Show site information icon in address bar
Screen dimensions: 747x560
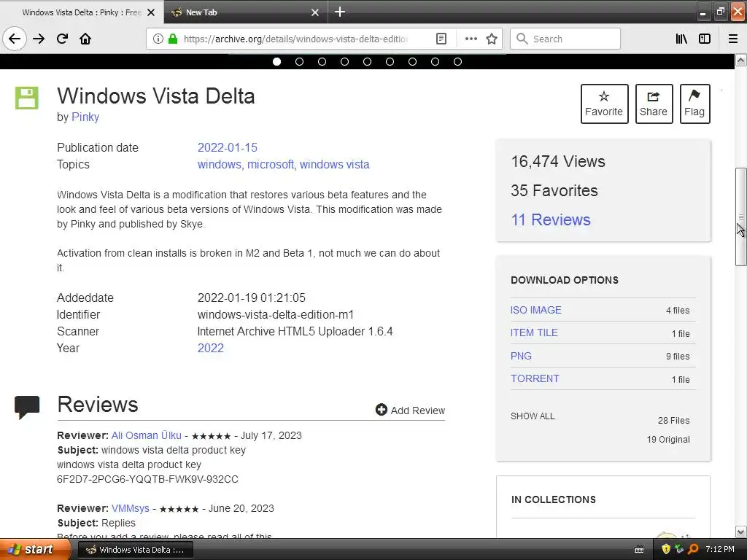pyautogui.click(x=158, y=39)
